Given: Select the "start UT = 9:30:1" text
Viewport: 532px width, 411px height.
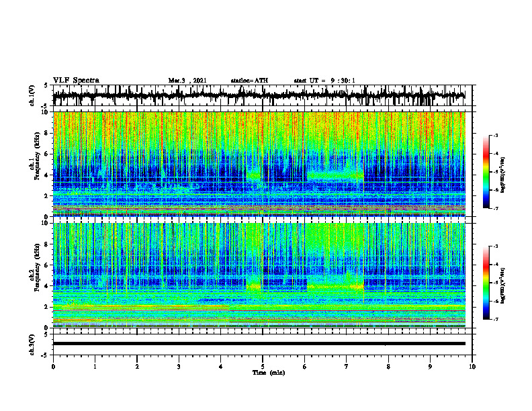Looking at the screenshot, I should click(x=324, y=81).
